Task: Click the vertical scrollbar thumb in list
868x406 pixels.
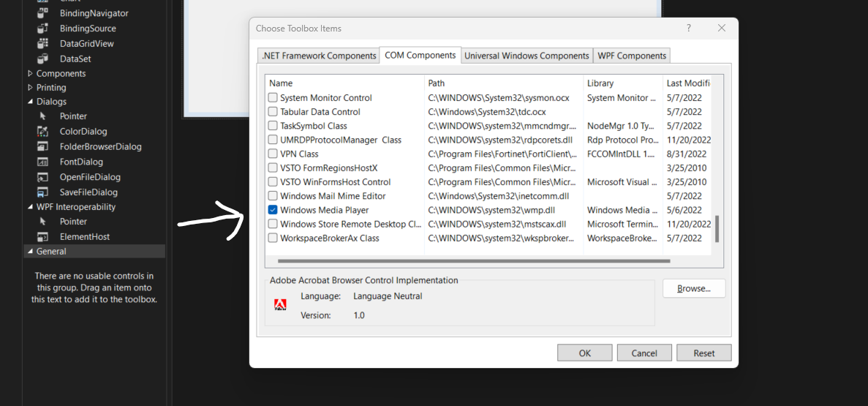Action: tap(717, 229)
